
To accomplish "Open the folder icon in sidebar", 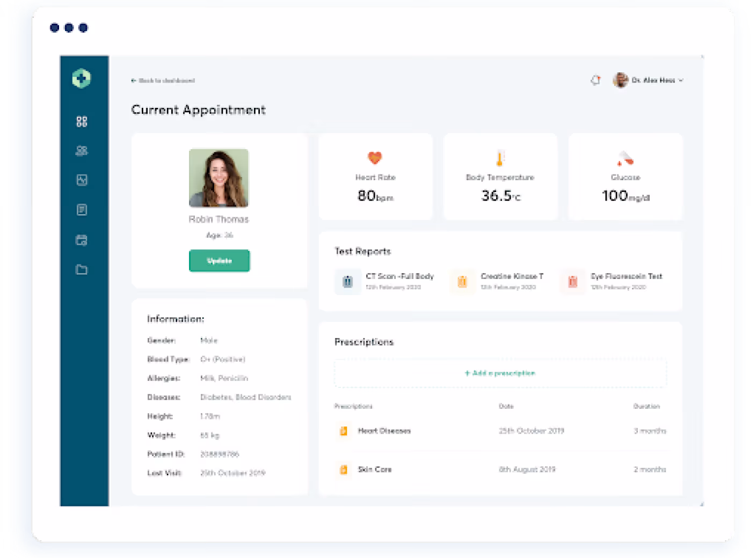I will 82,270.
